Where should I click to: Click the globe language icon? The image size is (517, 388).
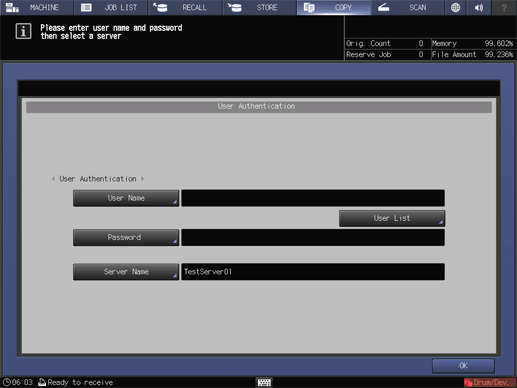pos(455,7)
